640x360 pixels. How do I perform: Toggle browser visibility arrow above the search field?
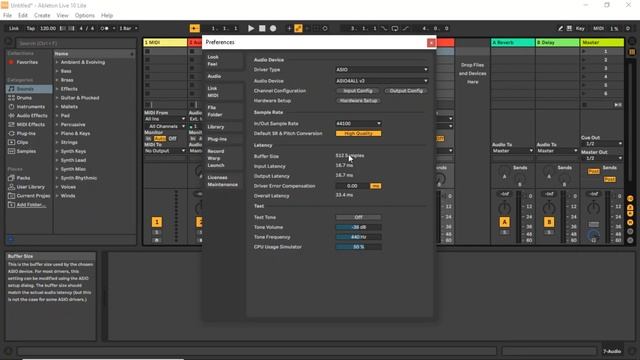point(8,41)
